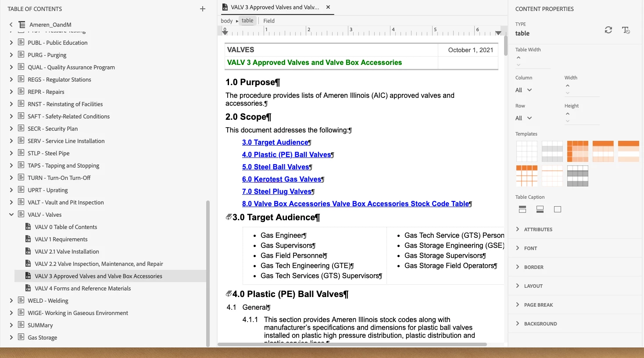Click the back arrow beside Ameren_OandM
This screenshot has height=358, width=644.
click(11, 25)
